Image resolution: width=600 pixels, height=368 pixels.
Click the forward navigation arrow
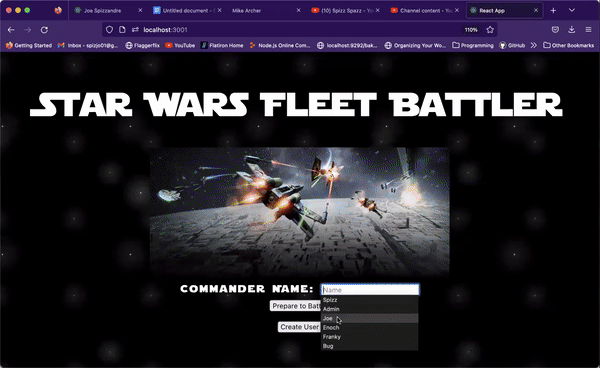tap(28, 30)
